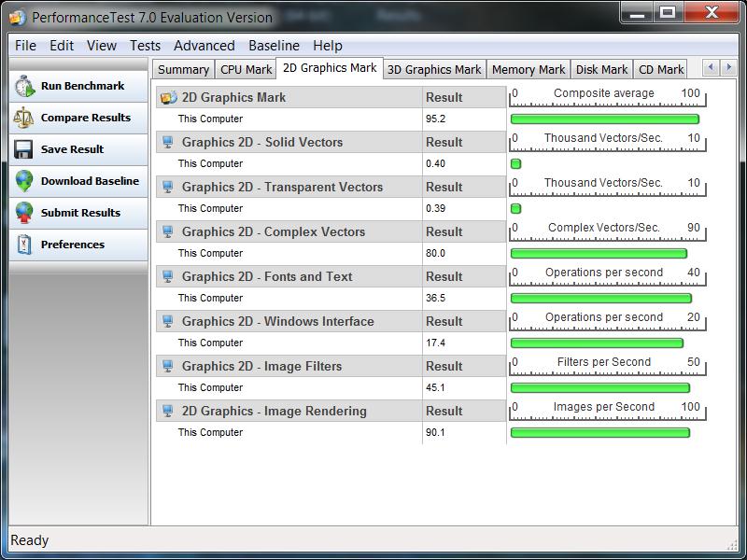Open the File menu
This screenshot has width=747, height=560.
point(25,46)
